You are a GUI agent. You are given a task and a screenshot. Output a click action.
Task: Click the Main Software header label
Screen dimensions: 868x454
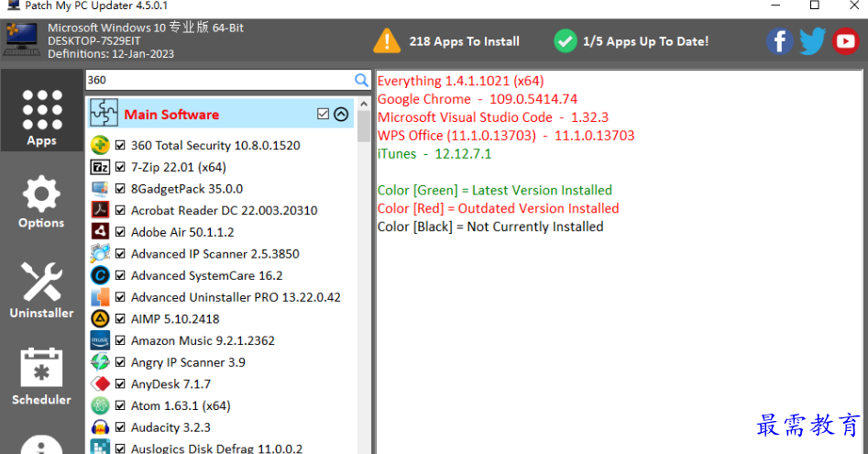(171, 115)
